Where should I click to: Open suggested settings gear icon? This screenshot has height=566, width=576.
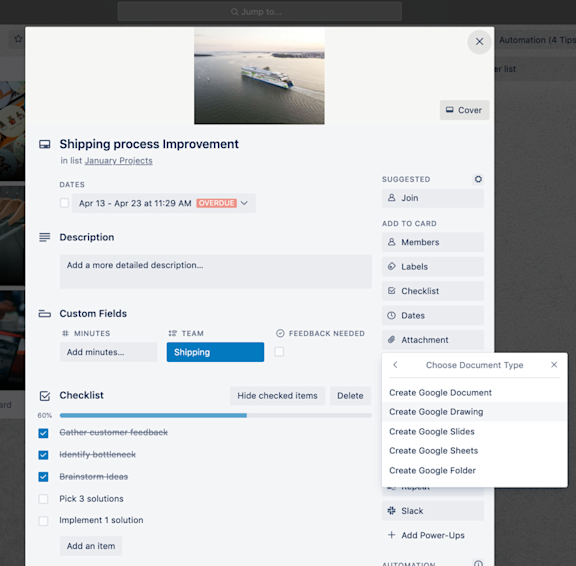478,179
